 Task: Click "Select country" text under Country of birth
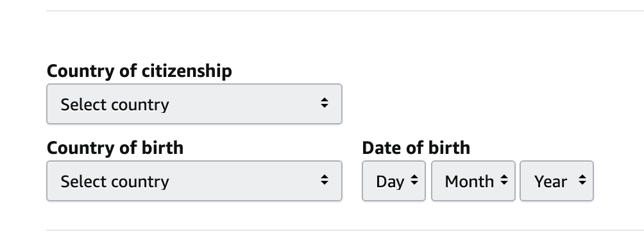click(x=115, y=181)
